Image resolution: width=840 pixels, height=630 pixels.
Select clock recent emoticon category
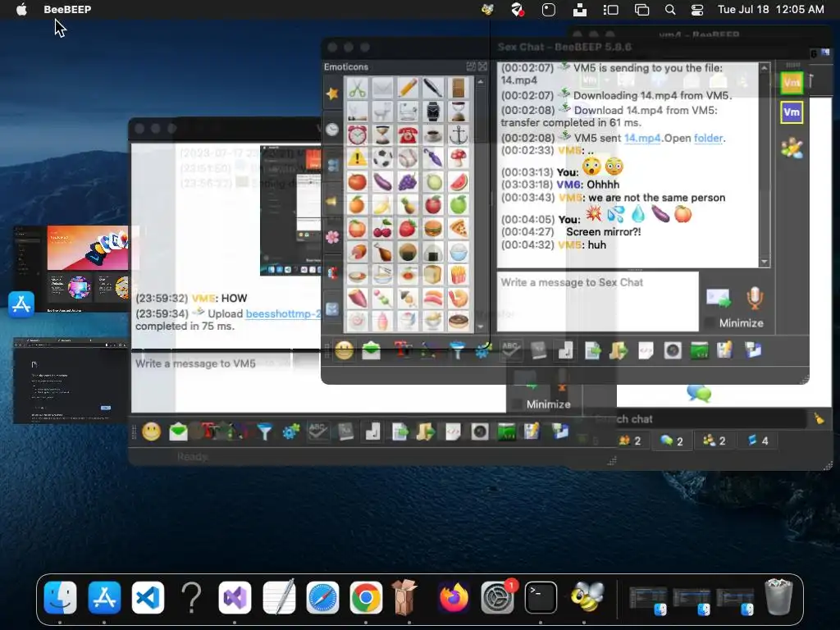coord(332,130)
